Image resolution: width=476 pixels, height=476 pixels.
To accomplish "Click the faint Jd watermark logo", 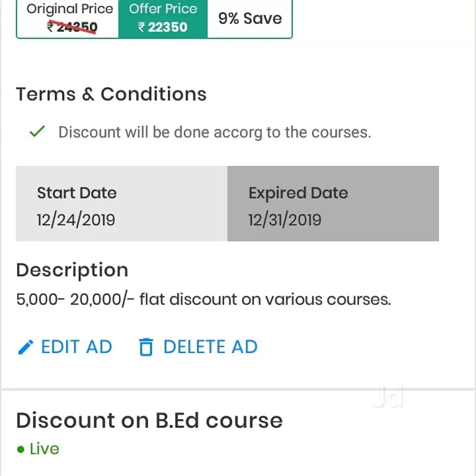I will tap(388, 397).
